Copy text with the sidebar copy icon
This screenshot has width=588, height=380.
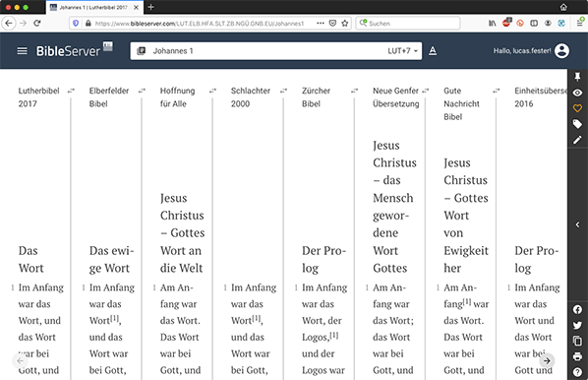pos(577,341)
